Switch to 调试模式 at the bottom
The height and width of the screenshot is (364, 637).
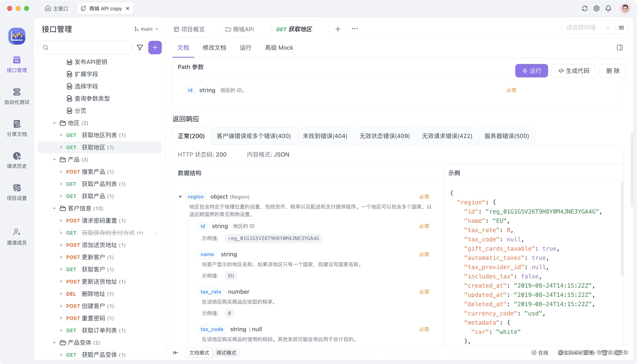pos(226,352)
